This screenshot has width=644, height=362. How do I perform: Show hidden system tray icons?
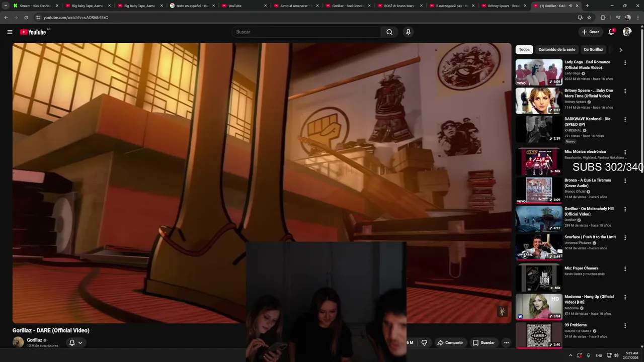point(570,355)
